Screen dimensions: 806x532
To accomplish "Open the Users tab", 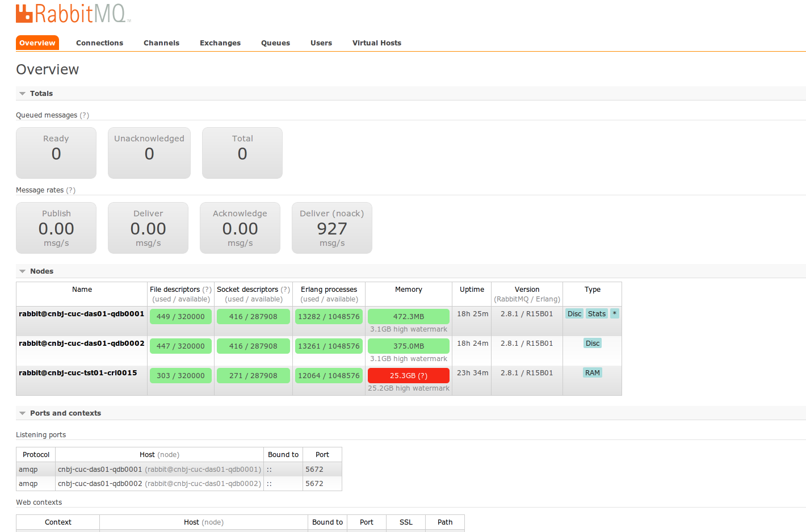I will tap(321, 43).
